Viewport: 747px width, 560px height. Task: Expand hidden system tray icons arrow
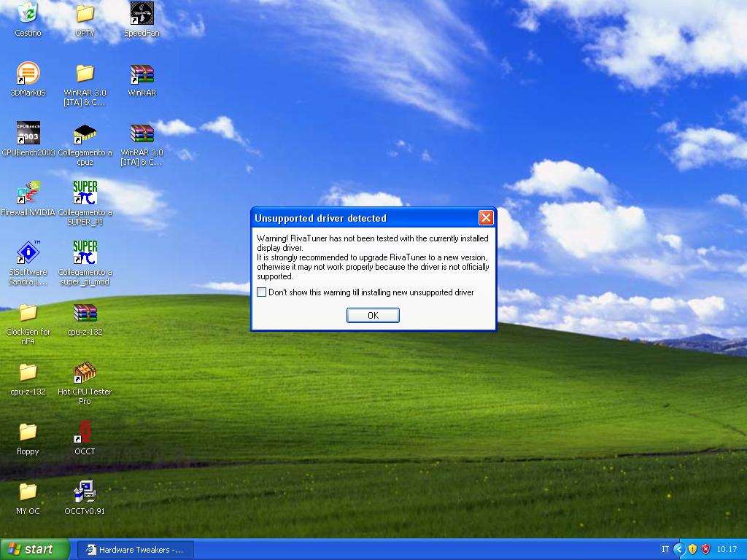tap(679, 550)
